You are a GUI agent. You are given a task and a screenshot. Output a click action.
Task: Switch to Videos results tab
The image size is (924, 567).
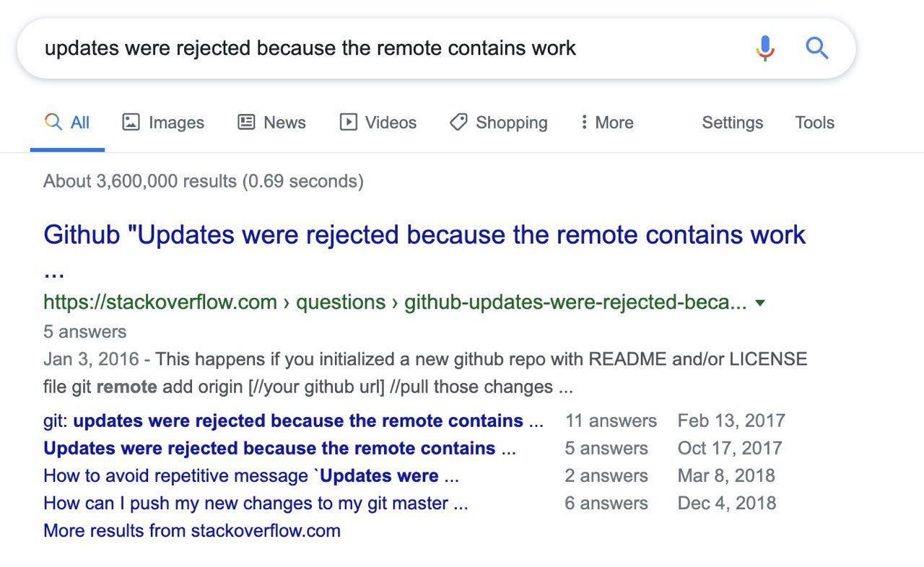tap(378, 123)
